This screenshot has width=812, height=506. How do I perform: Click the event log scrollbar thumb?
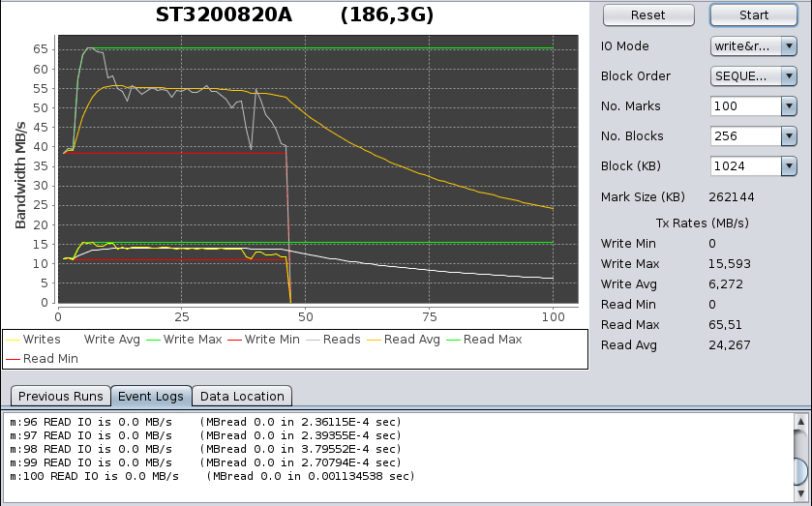(x=800, y=471)
